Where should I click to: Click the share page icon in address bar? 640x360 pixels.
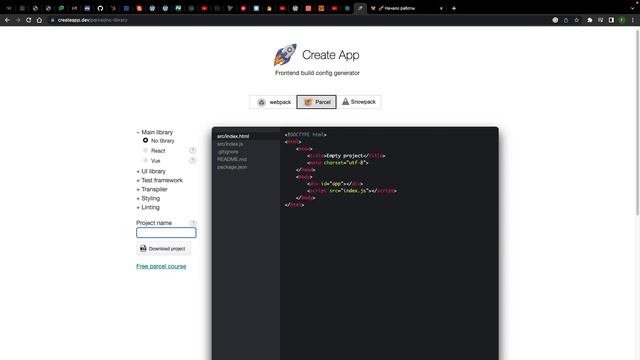pyautogui.click(x=566, y=20)
